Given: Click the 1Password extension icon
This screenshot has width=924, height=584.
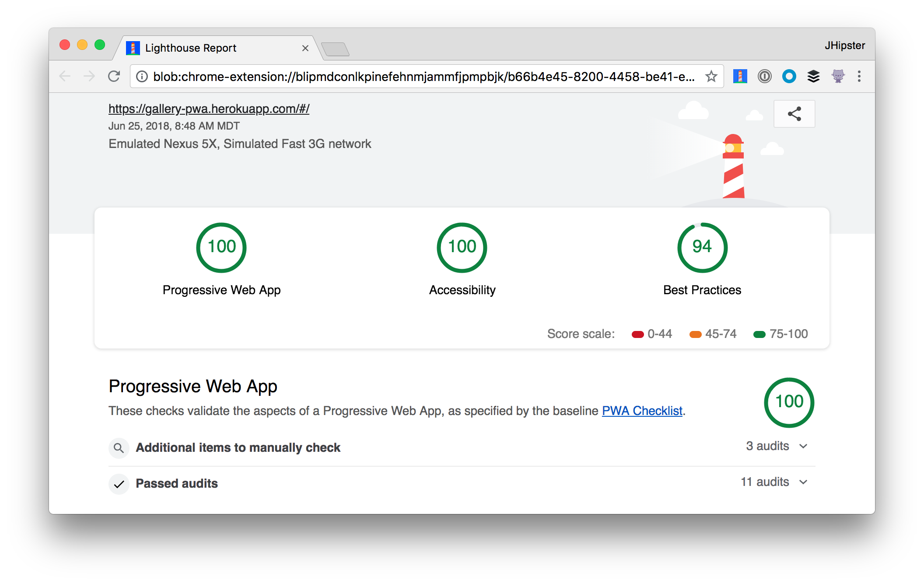Looking at the screenshot, I should click(x=764, y=77).
